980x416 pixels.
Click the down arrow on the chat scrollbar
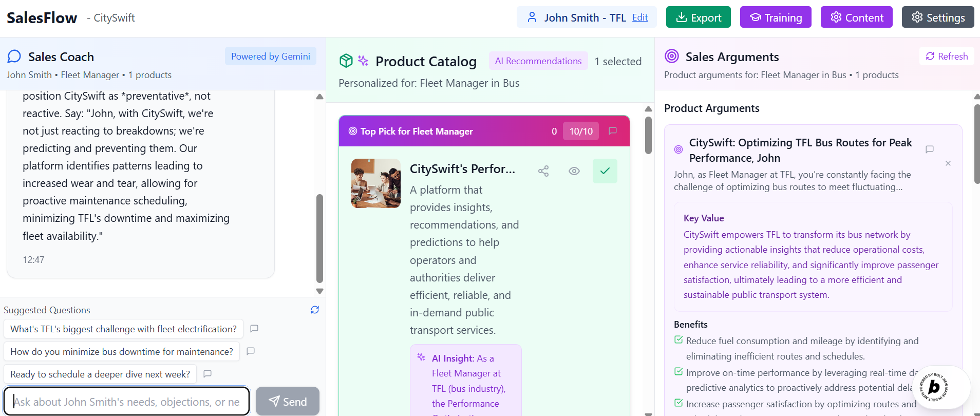pos(319,291)
